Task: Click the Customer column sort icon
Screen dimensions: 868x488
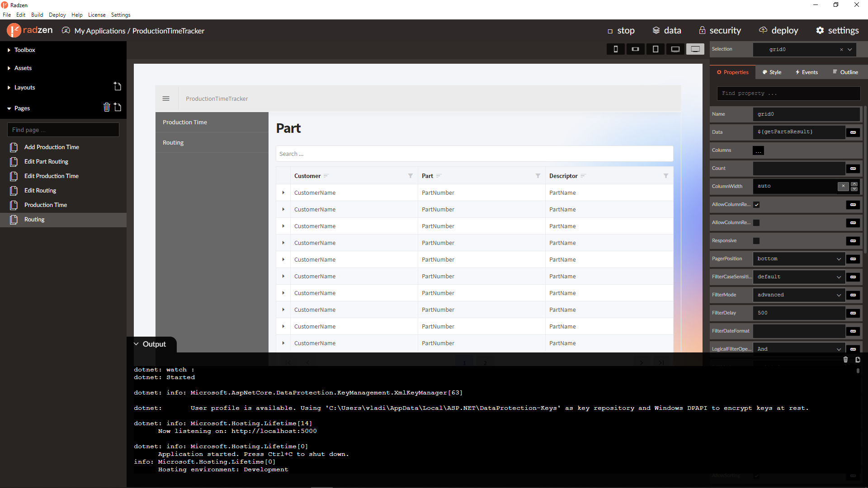Action: point(326,176)
